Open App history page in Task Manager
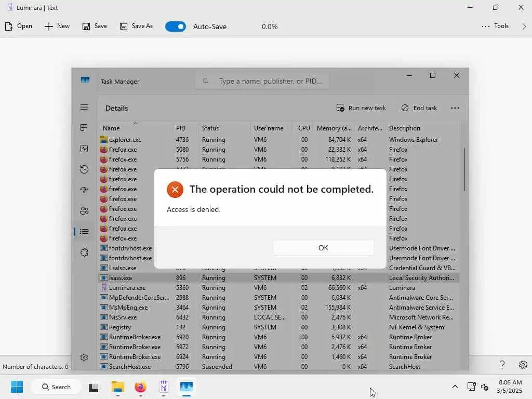 pyautogui.click(x=84, y=169)
